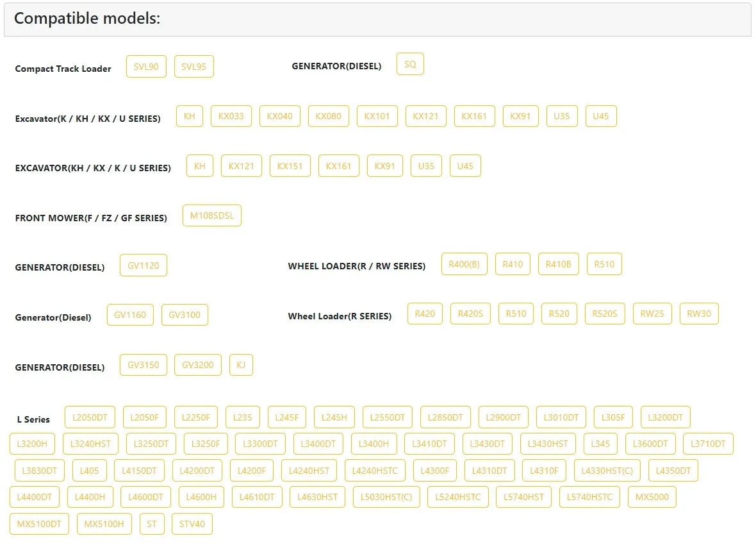This screenshot has height=554, width=756.
Task: Select the L3300DT model tag
Action: pyautogui.click(x=260, y=444)
